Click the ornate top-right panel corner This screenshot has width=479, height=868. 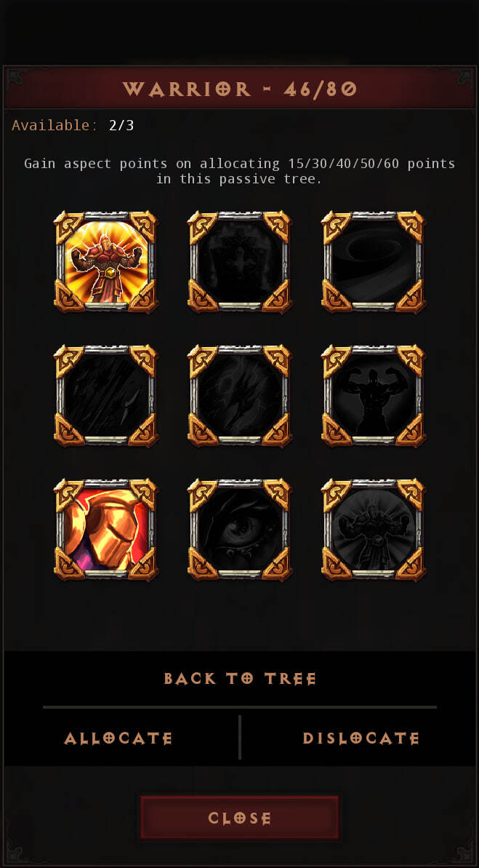[x=464, y=78]
